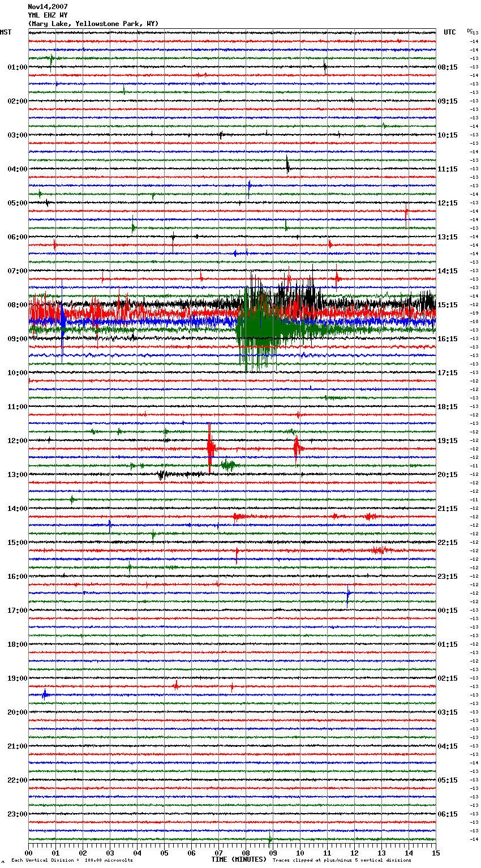Pick the 06:00 MST time label
This screenshot has height=868, width=481.
(x=17, y=237)
